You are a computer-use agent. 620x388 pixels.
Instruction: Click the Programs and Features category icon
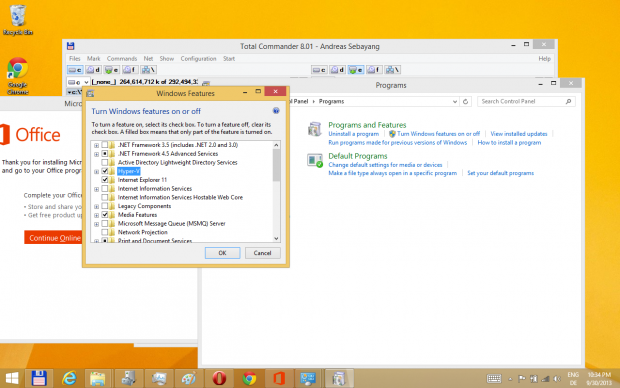point(315,129)
